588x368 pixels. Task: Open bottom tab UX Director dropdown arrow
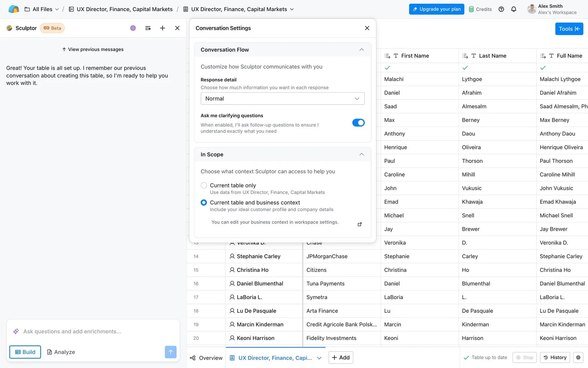(319, 358)
